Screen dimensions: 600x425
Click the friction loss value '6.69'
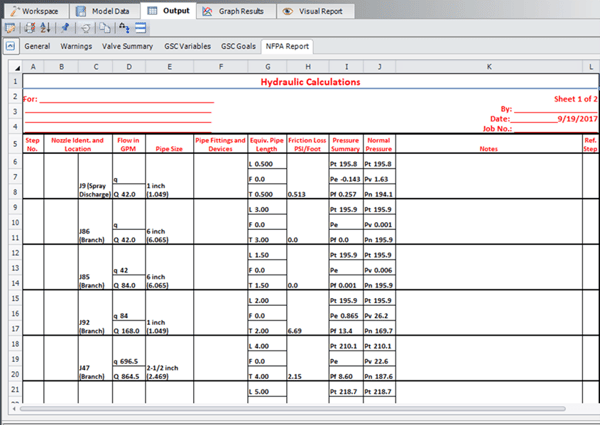click(295, 331)
